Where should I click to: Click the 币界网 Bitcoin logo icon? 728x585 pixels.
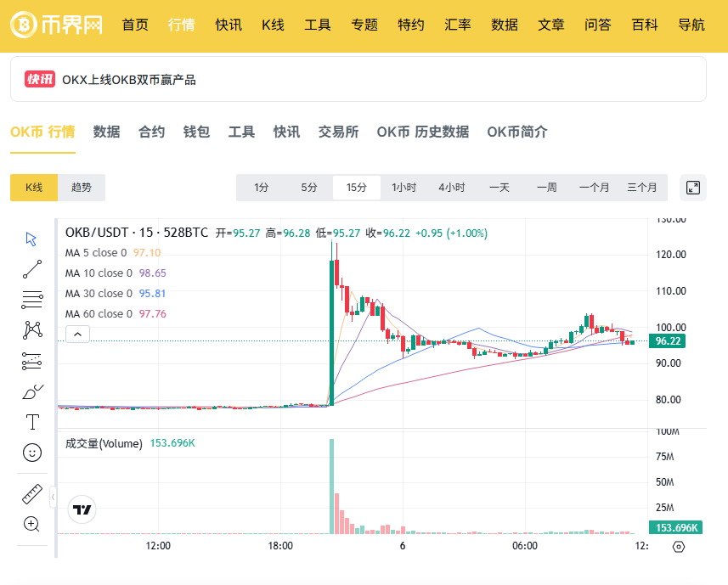[23, 24]
